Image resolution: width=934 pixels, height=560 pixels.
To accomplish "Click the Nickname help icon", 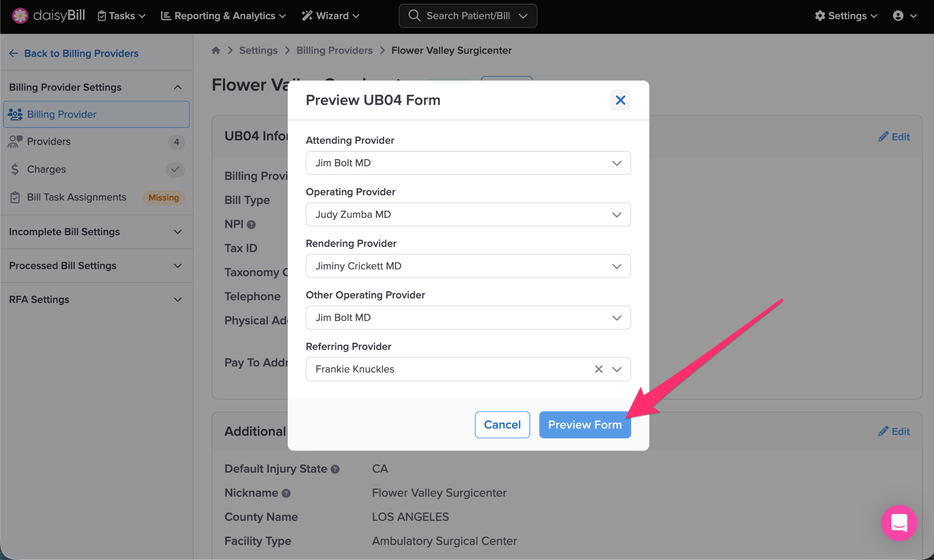I will [x=286, y=493].
